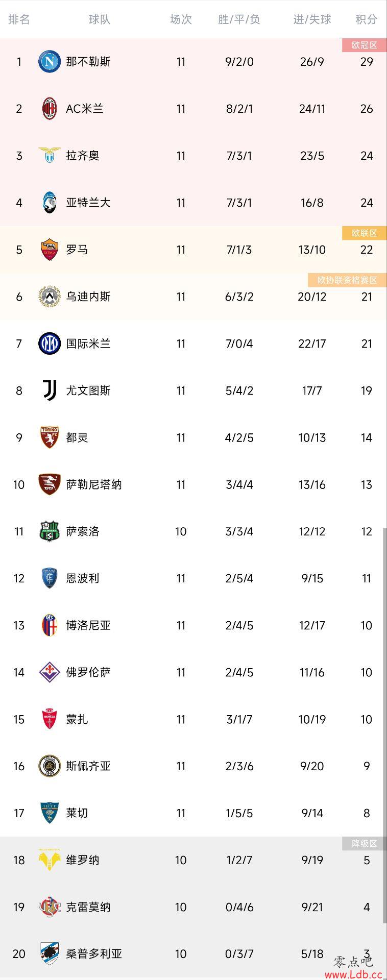This screenshot has height=980, width=387.
Task: Click the 降级区 relegation tag
Action: [x=365, y=843]
